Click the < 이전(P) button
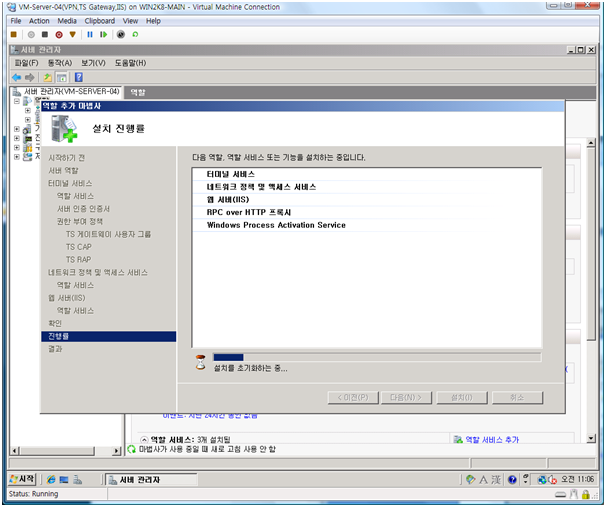Viewport: 606px width, 507px height. click(353, 397)
